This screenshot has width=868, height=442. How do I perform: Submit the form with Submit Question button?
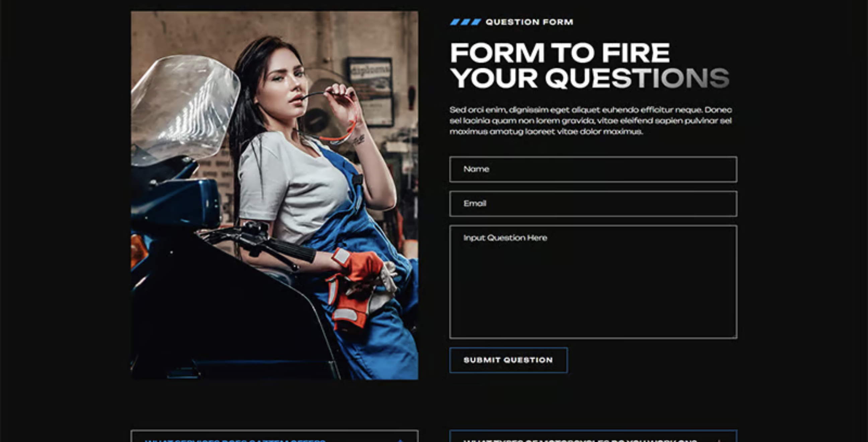click(508, 360)
